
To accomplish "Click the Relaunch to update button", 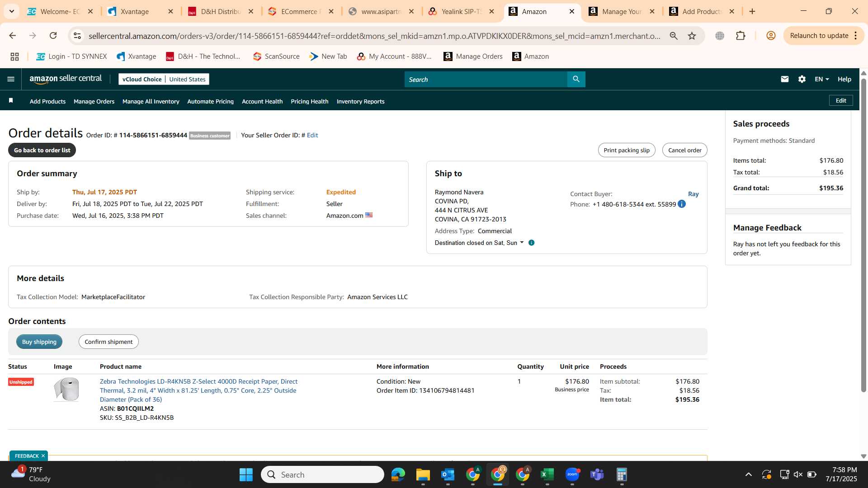I will (819, 36).
